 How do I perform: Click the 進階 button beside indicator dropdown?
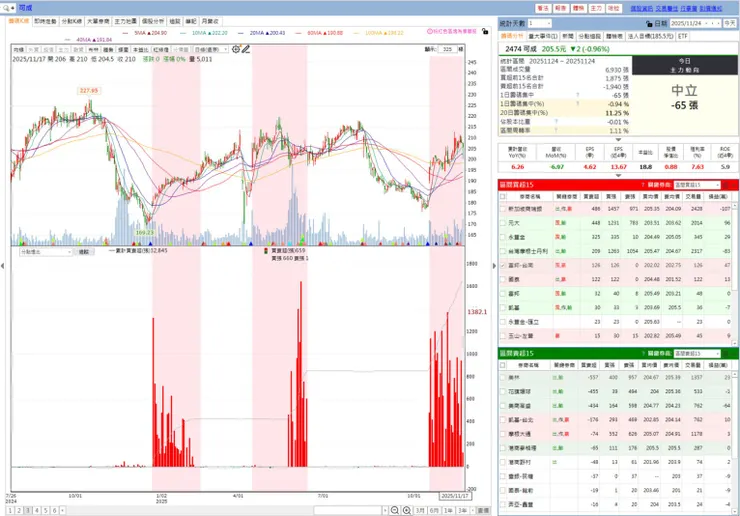click(84, 252)
